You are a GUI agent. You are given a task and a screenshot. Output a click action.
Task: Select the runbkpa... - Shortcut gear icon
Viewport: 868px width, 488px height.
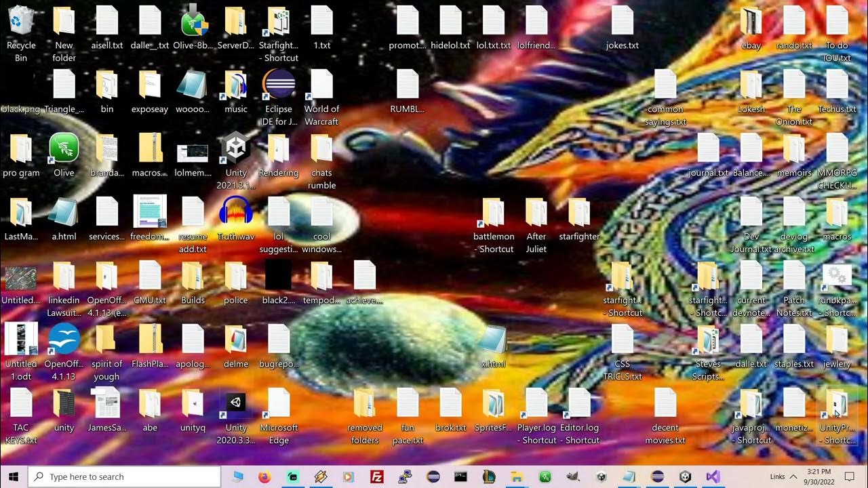tap(837, 276)
